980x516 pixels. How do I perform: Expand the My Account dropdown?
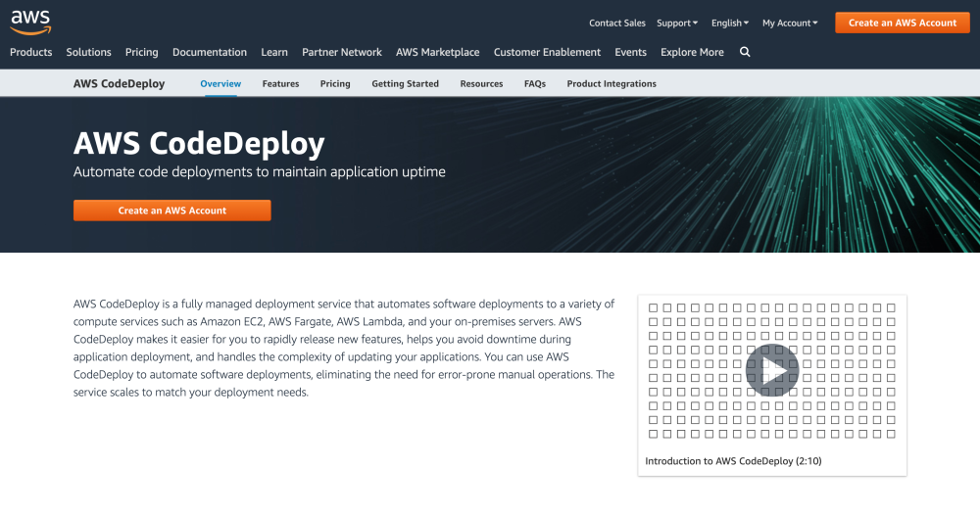790,23
